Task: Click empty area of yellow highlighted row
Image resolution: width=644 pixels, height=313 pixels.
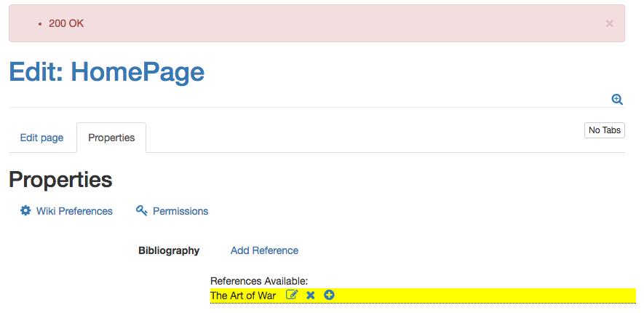Action: [x=485, y=296]
